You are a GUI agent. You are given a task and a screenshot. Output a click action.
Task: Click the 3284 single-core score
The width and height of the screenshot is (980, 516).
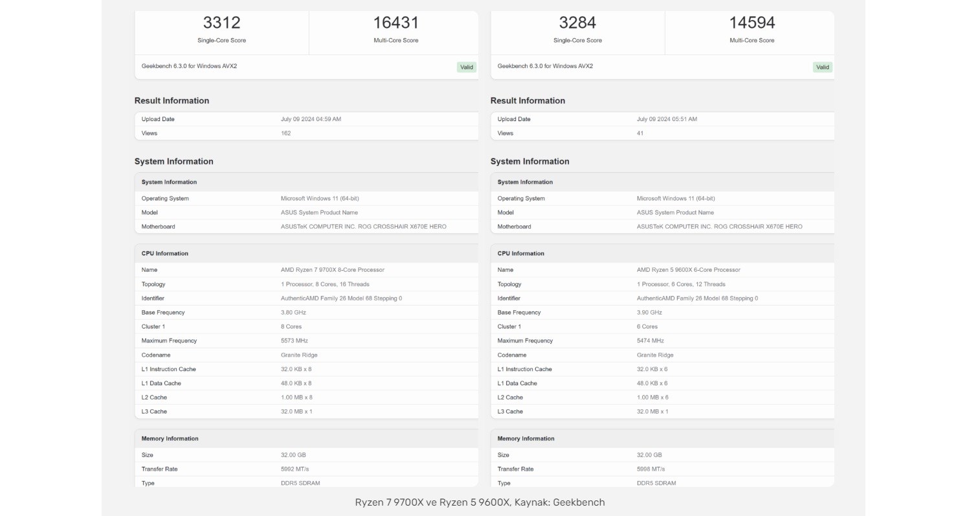[x=577, y=23]
